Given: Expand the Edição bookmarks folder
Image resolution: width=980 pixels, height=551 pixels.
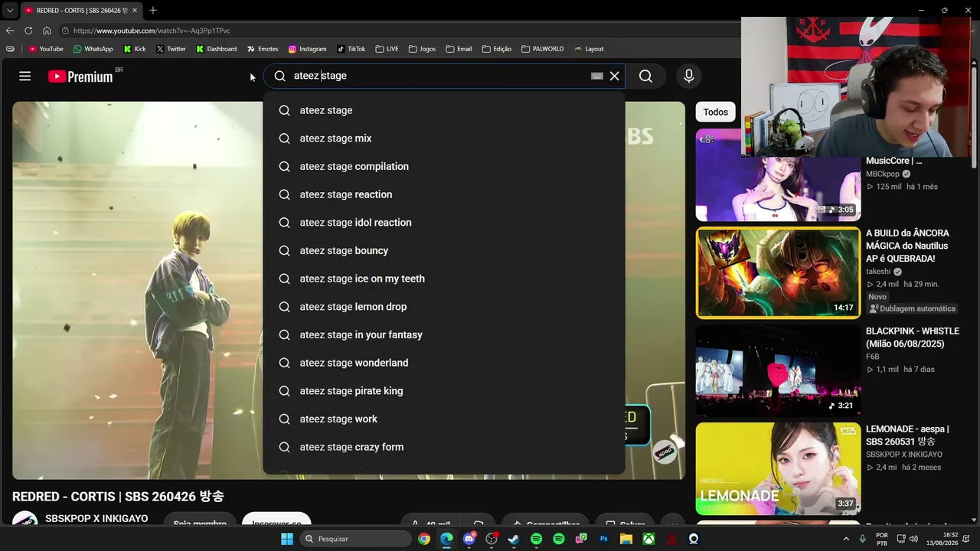Looking at the screenshot, I should pos(497,49).
